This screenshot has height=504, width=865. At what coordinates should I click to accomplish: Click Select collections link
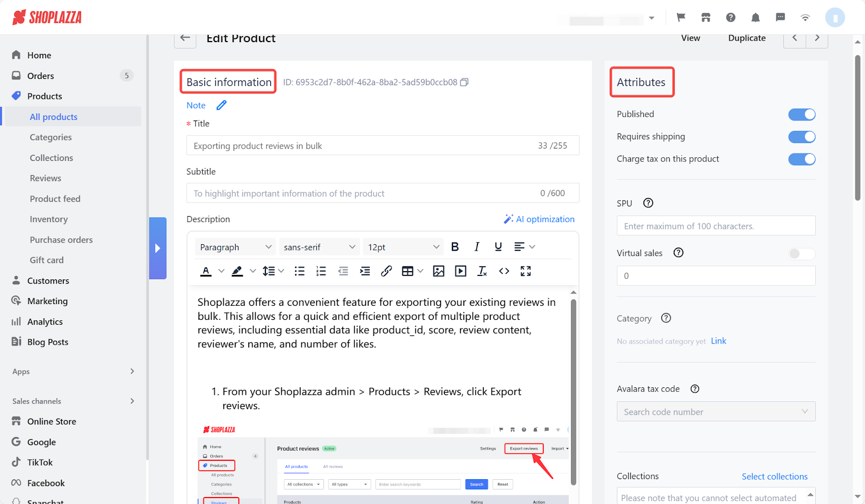click(x=775, y=476)
